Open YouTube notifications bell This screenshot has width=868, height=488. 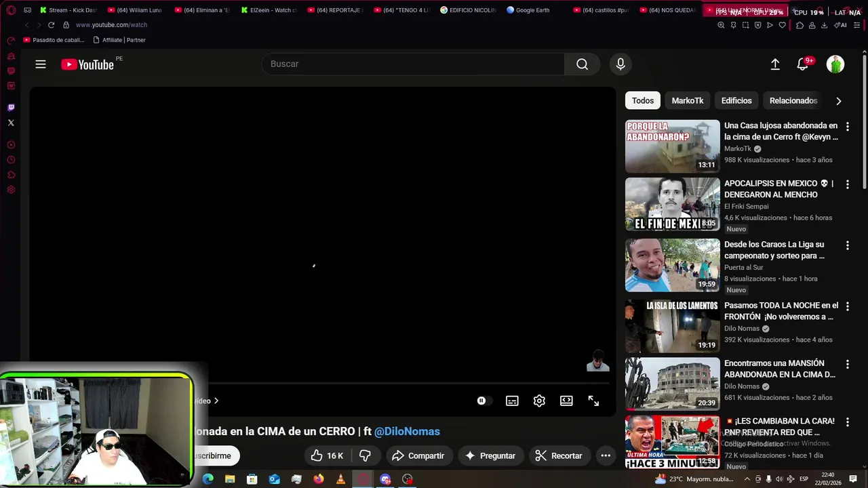click(802, 64)
